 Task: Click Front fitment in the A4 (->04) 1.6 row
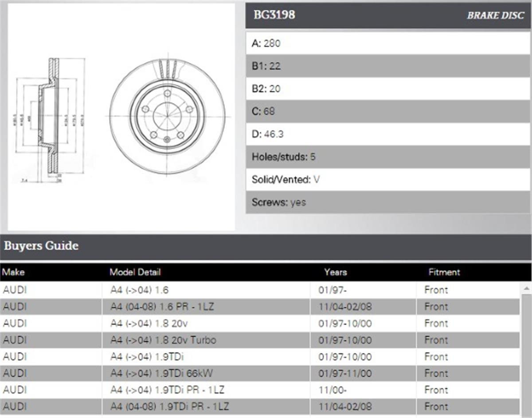pos(468,290)
